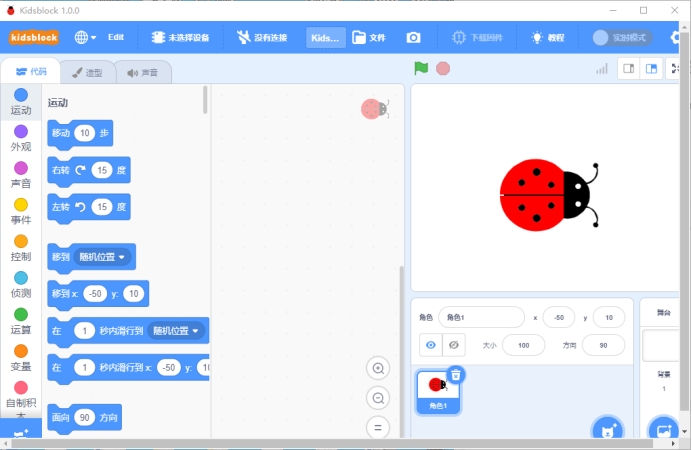Click the camera screenshot icon

pos(413,38)
